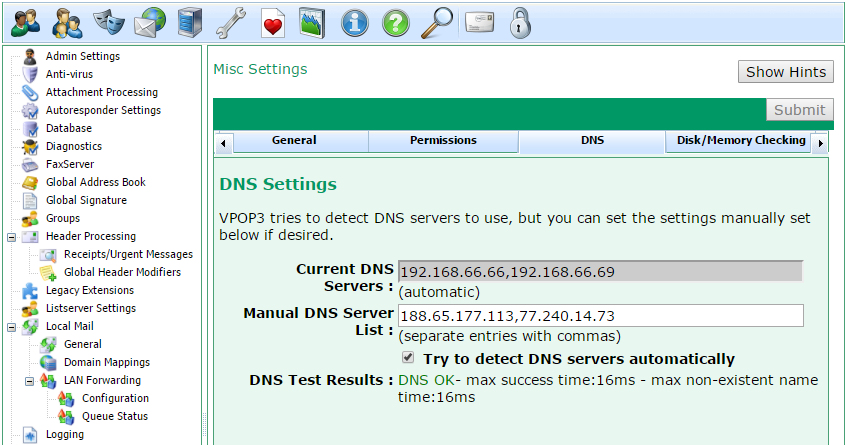This screenshot has width=845, height=445.
Task: Collapse the LAN Forwarding tree node
Action: pyautogui.click(x=30, y=381)
